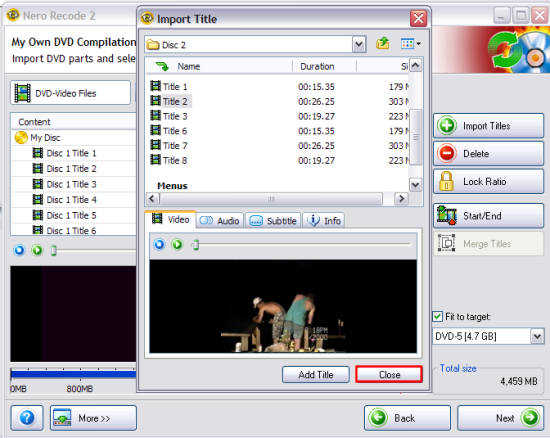The image size is (550, 438).
Task: Select Title 2 in the list
Action: pos(175,101)
